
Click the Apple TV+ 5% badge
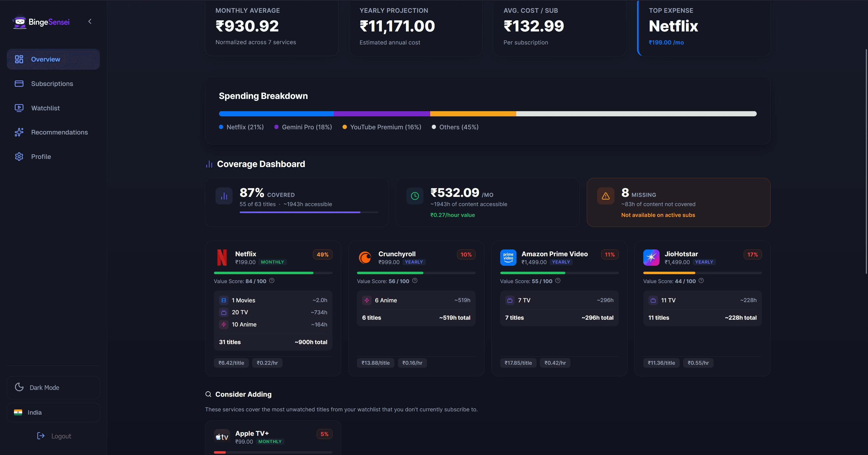pyautogui.click(x=325, y=434)
